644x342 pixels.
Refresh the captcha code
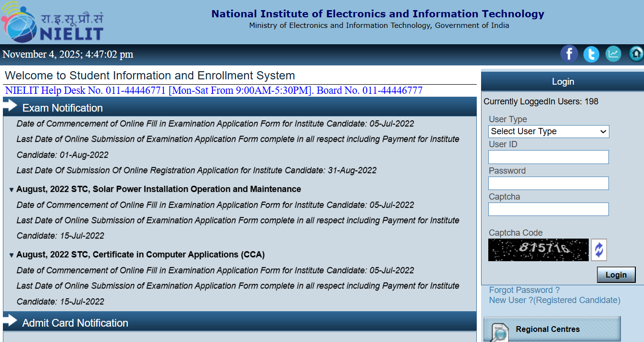click(x=599, y=249)
